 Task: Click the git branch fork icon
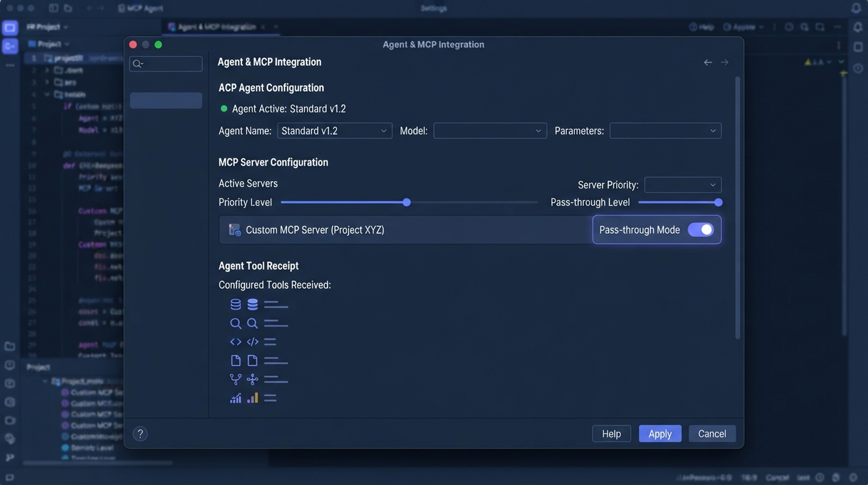[x=236, y=379]
